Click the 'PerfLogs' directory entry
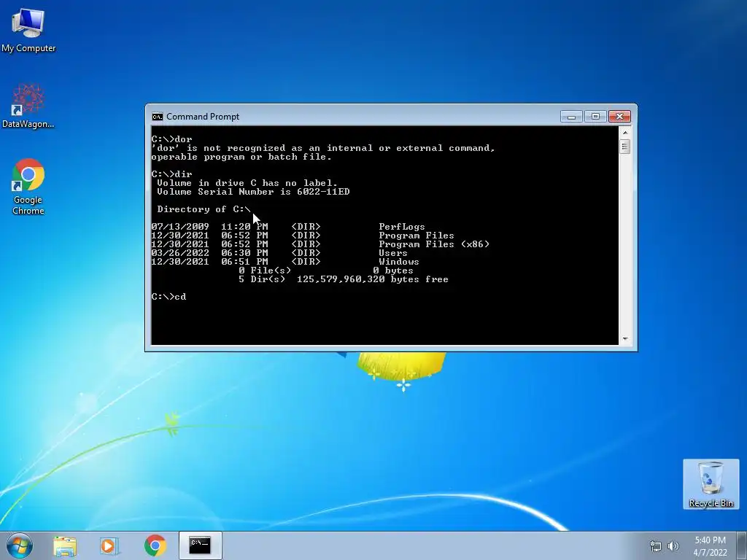The width and height of the screenshot is (747, 560). [402, 227]
